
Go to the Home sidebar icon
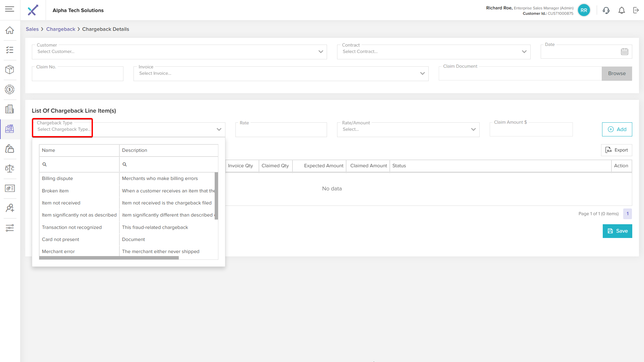(x=10, y=30)
